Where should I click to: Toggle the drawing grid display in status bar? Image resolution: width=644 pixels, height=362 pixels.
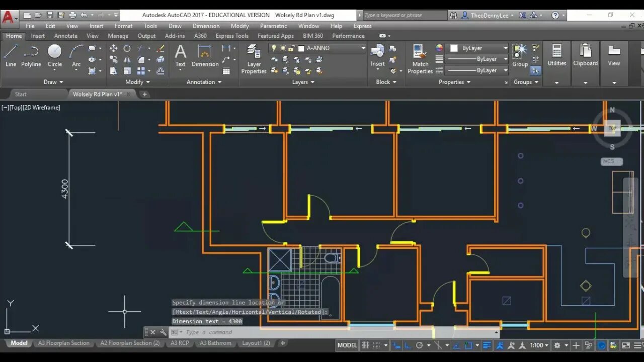[x=365, y=345]
